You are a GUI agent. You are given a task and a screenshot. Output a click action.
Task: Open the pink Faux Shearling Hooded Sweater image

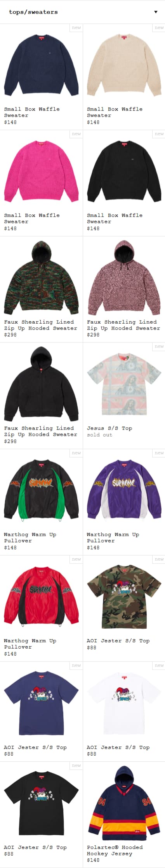pyautogui.click(x=124, y=277)
